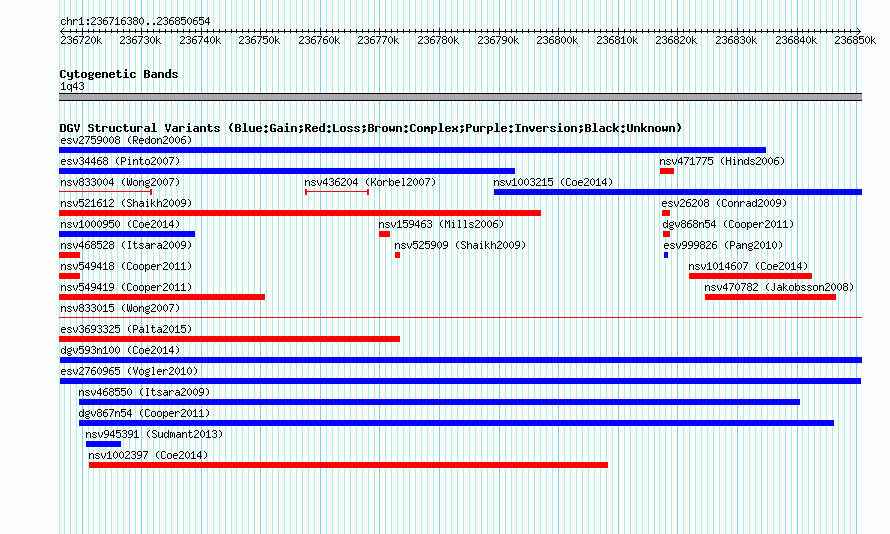Select the blue dgv593n100 gain bar
The image size is (890, 534).
[x=460, y=360]
